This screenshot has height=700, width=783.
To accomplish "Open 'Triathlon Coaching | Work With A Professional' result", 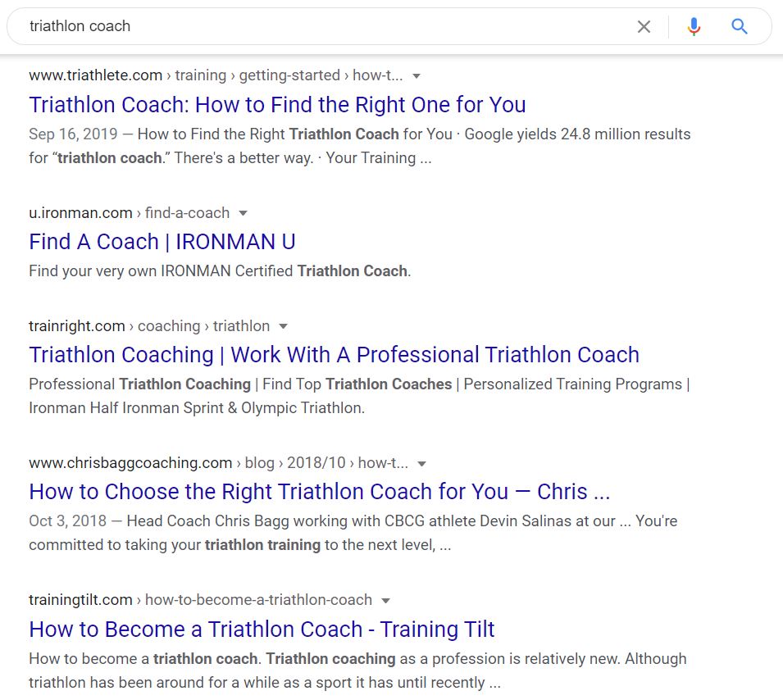I will [x=334, y=355].
